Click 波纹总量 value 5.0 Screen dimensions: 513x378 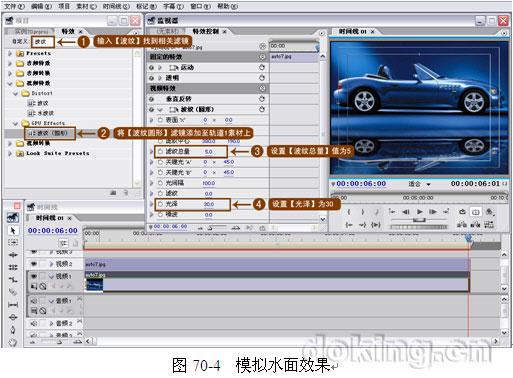coord(209,152)
